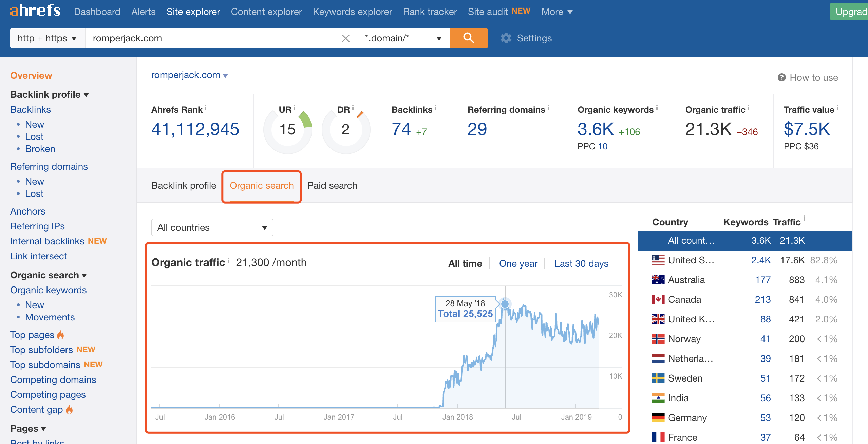
Task: Show chart for One year
Action: pos(518,263)
